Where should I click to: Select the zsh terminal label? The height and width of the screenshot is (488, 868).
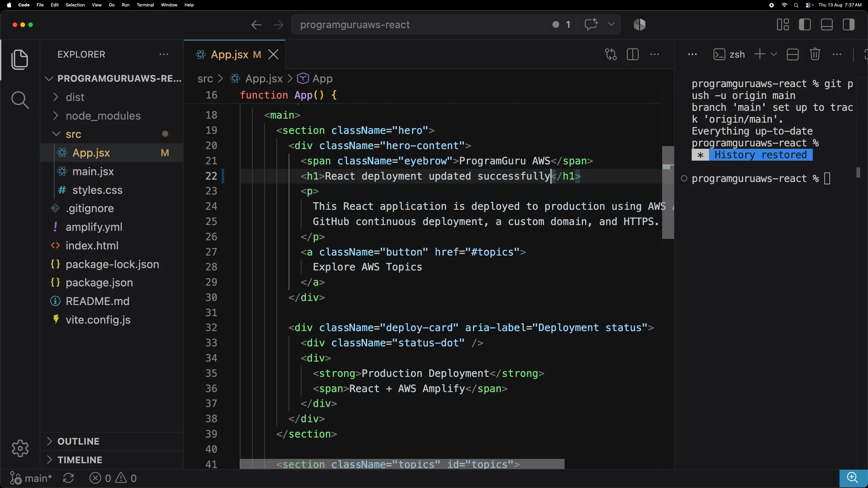coord(729,55)
